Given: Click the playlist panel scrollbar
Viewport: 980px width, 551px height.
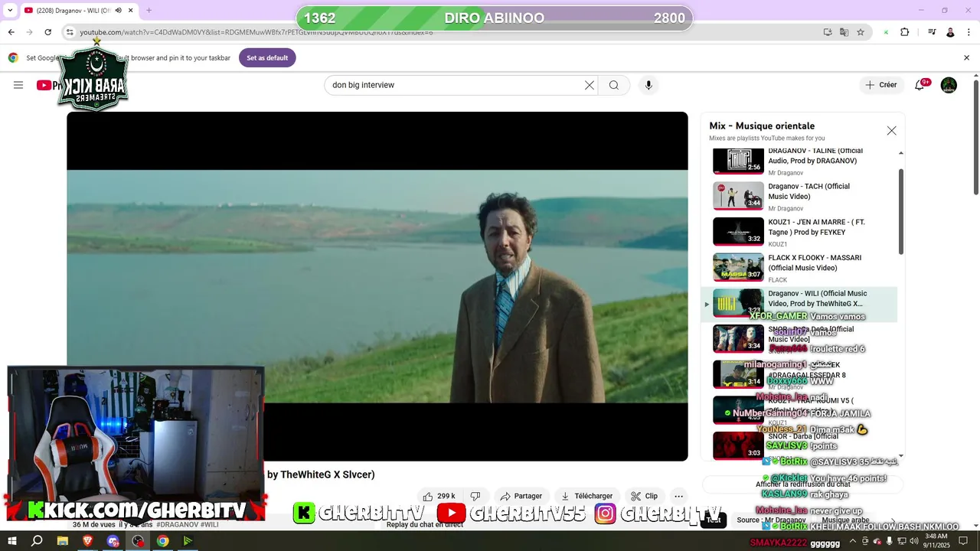Looking at the screenshot, I should 901,212.
